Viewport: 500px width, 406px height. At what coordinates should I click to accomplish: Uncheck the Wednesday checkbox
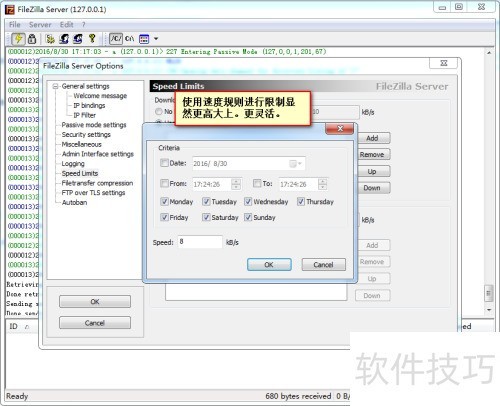click(x=248, y=201)
